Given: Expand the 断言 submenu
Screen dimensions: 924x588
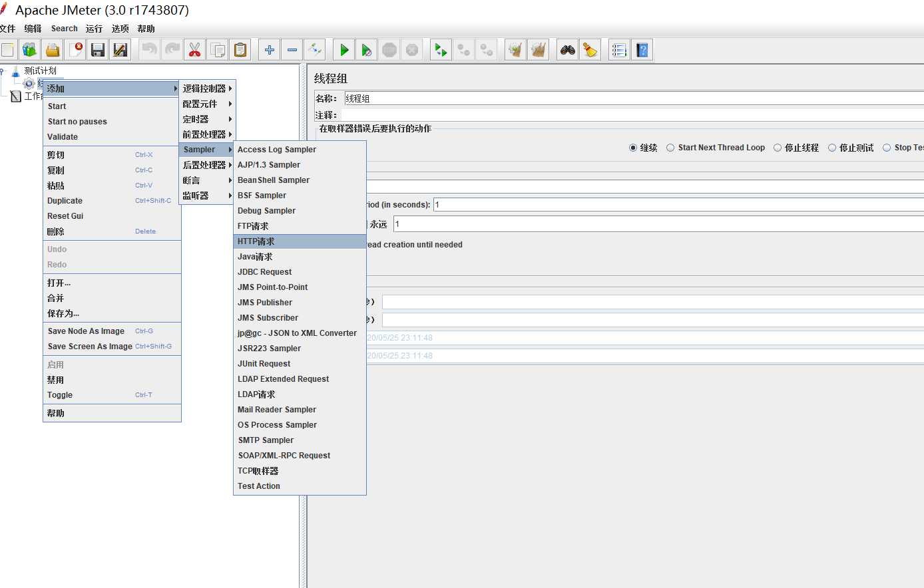Looking at the screenshot, I should click(207, 180).
